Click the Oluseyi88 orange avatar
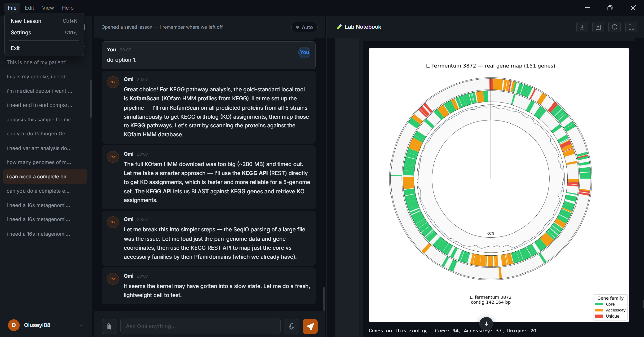Image resolution: width=644 pixels, height=337 pixels. pyautogui.click(x=14, y=325)
